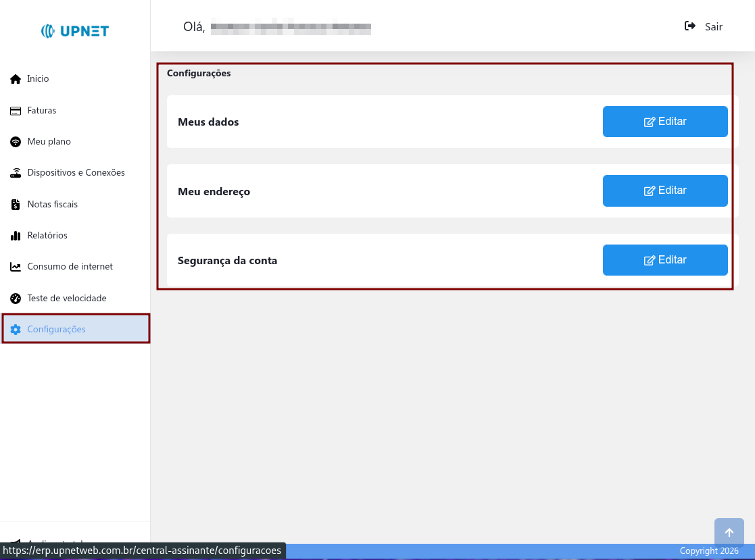This screenshot has width=755, height=560.
Task: Click the UPNET logo
Action: [x=74, y=30]
